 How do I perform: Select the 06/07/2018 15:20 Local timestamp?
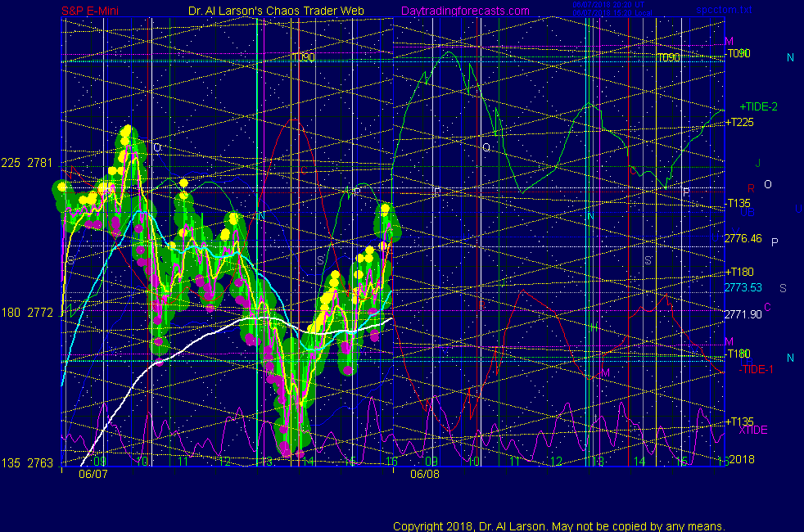tap(612, 13)
